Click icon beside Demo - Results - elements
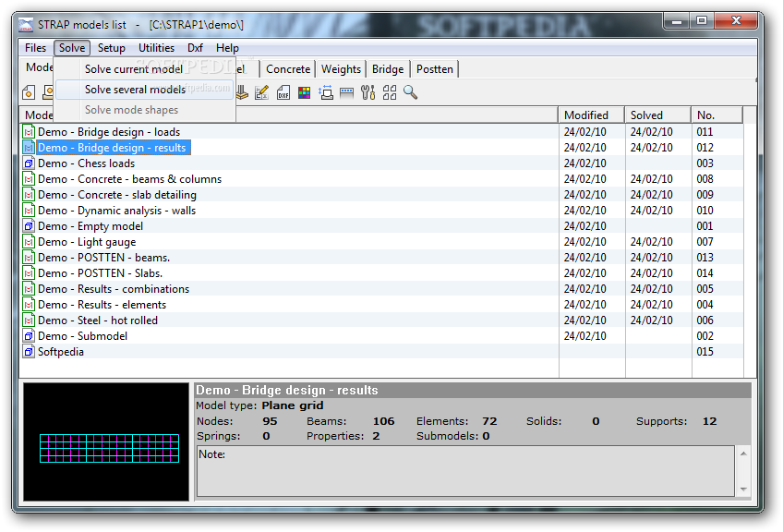Screen dimensions: 783x532 point(29,305)
